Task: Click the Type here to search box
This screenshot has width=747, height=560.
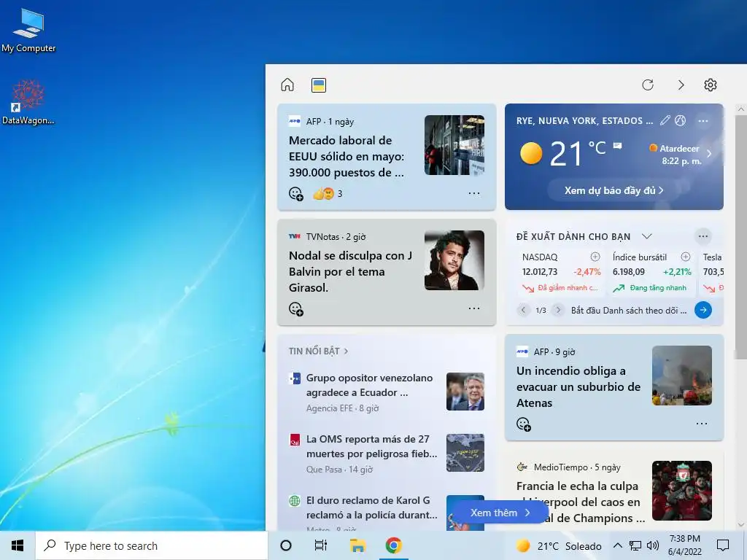Action: click(x=152, y=545)
